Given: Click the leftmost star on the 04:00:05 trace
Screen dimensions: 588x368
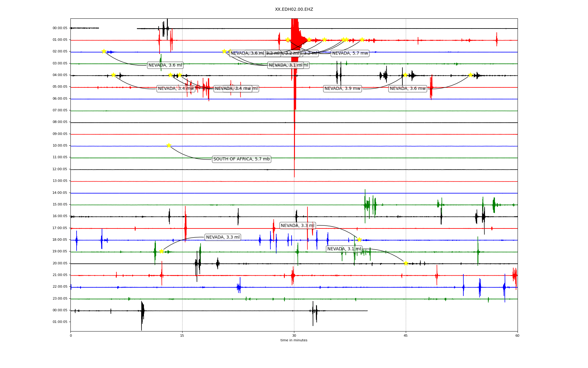Looking at the screenshot, I should (x=113, y=75).
